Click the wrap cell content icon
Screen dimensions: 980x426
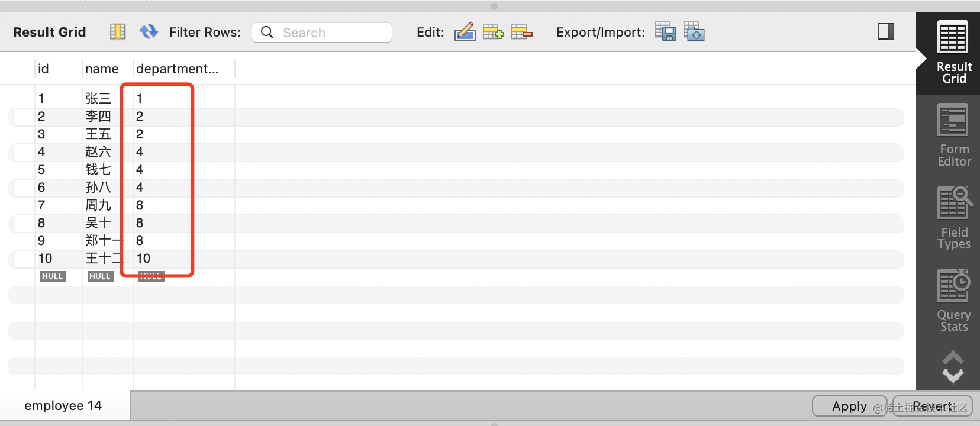[118, 32]
